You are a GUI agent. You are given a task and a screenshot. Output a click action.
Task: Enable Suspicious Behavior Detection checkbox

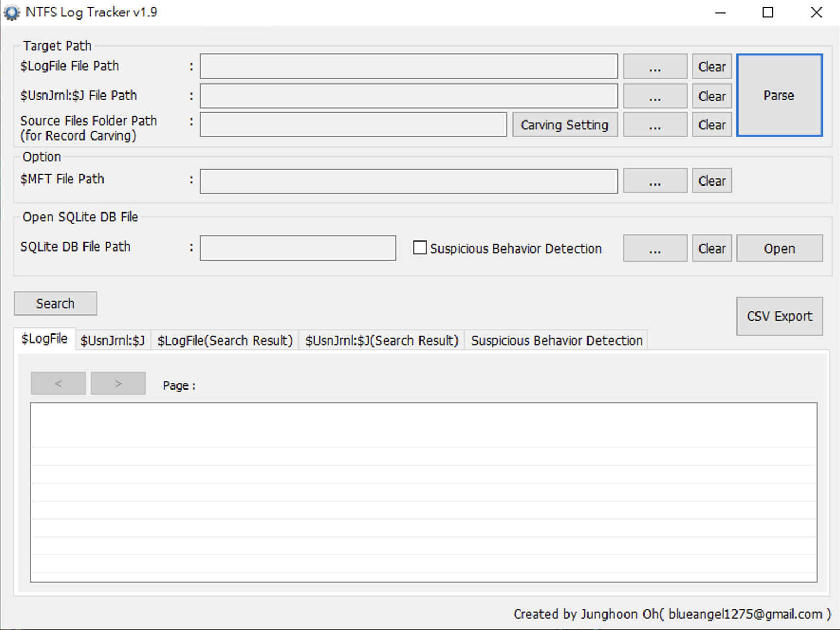[420, 248]
